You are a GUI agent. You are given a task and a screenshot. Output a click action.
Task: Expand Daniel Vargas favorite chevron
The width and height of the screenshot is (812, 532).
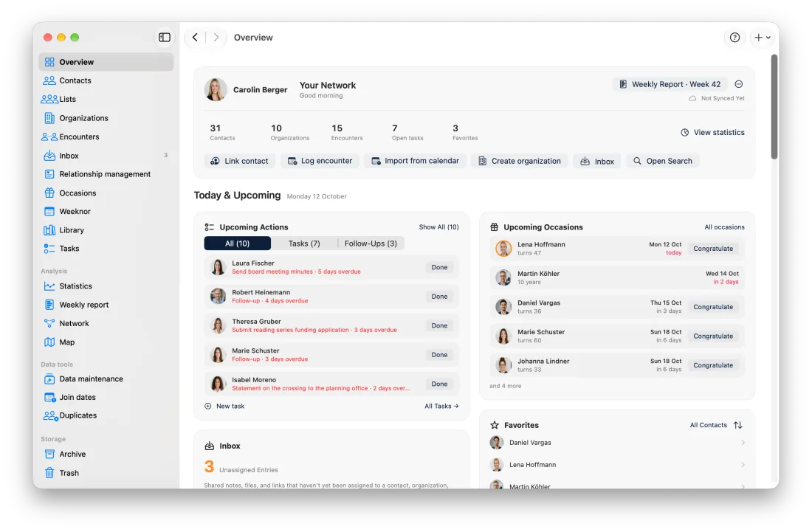[743, 443]
